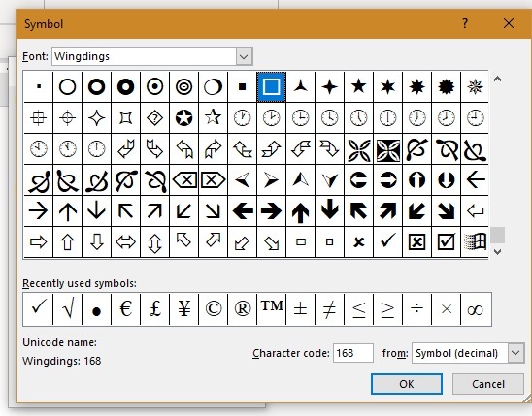Select the inverted black leaf ornament square symbol
This screenshot has height=416, width=532.
[387, 149]
